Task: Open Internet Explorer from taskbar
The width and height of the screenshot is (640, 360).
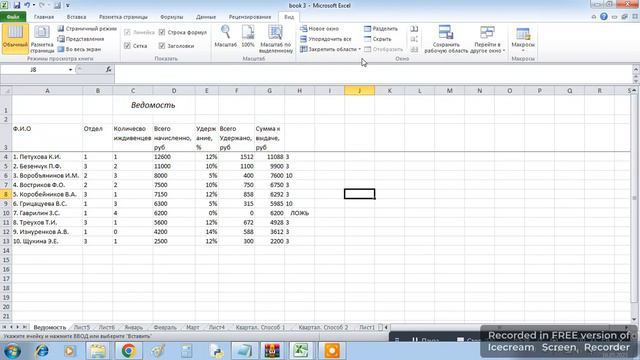Action: [x=42, y=351]
